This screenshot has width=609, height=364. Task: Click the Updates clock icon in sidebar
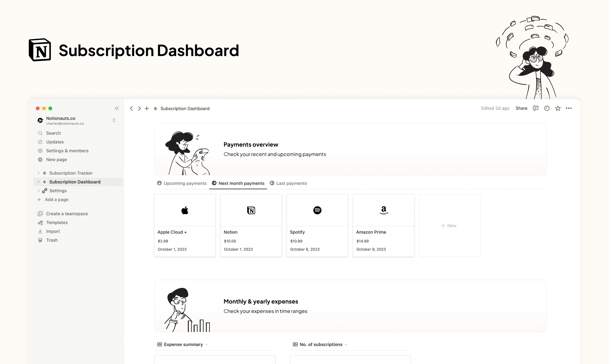click(40, 142)
